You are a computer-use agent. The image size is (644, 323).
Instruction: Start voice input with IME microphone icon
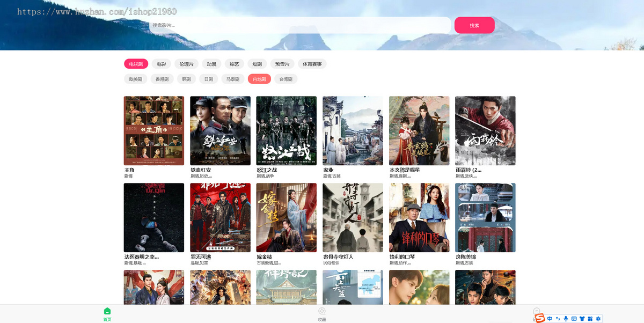point(566,319)
